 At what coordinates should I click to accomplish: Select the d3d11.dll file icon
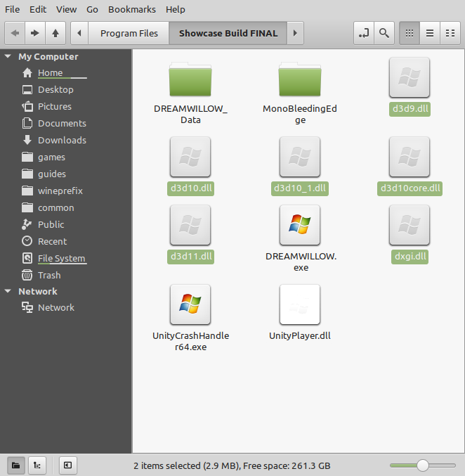point(190,225)
